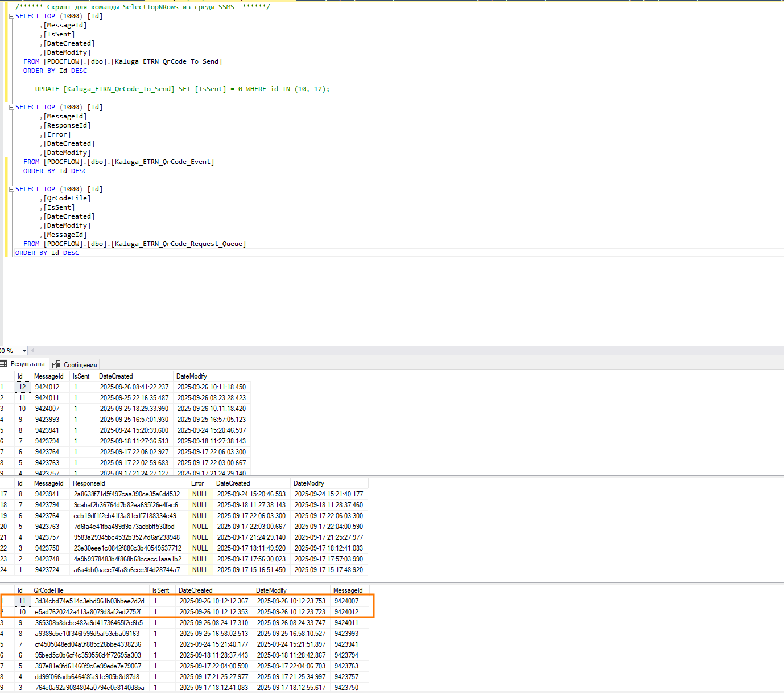Click the Сообщения tab icon

click(56, 364)
